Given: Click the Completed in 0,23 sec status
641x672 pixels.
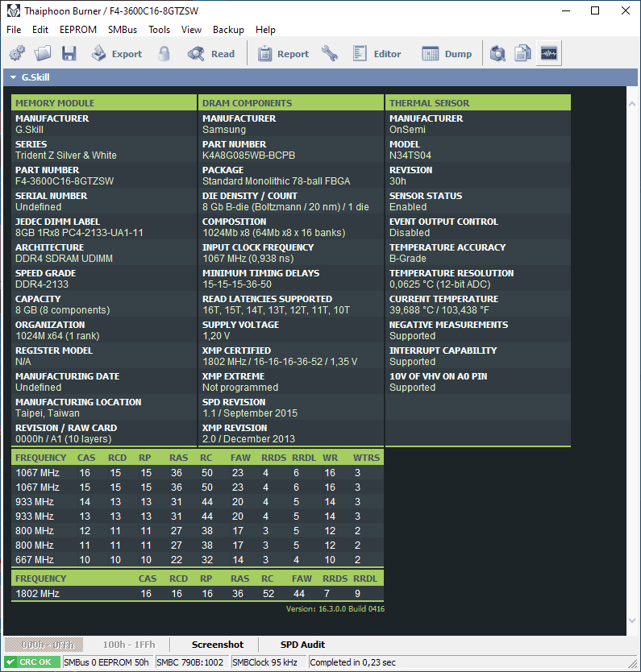Looking at the screenshot, I should pos(352,662).
